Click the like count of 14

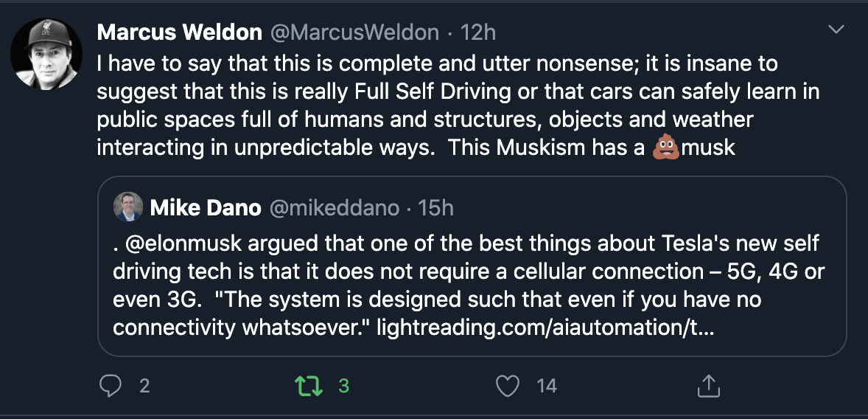pos(547,385)
